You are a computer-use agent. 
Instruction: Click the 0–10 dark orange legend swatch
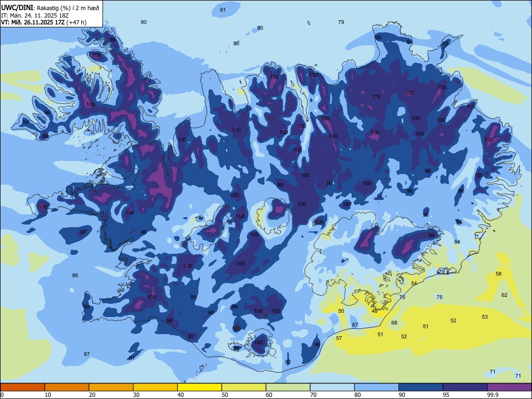tap(22, 387)
